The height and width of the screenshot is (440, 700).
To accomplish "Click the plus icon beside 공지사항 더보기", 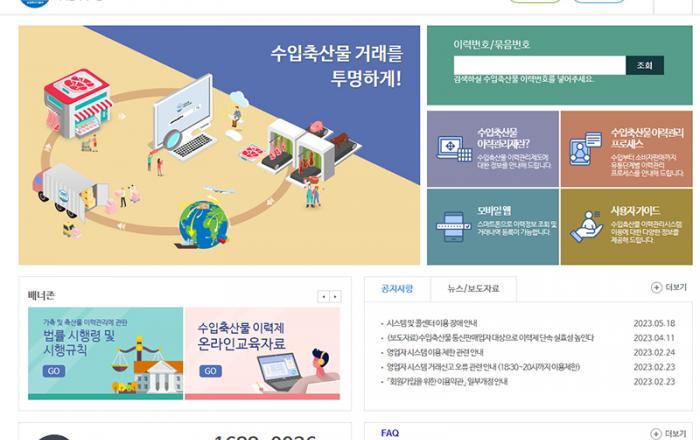I will (656, 288).
